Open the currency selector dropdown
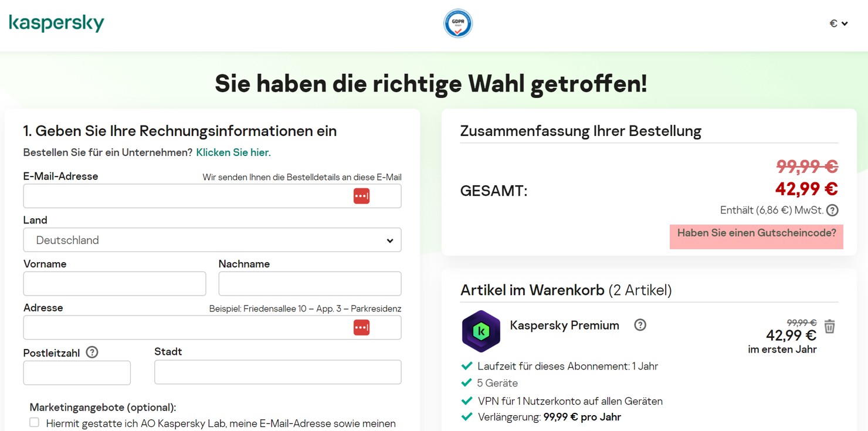This screenshot has height=431, width=868. 839,23
